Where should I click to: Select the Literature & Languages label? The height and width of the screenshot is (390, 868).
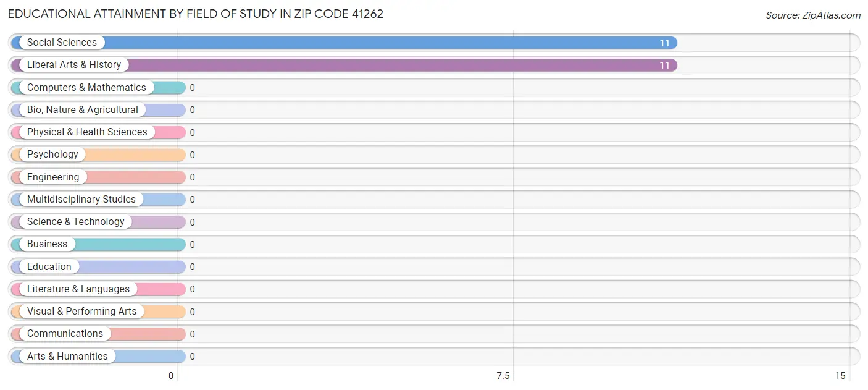pyautogui.click(x=78, y=289)
